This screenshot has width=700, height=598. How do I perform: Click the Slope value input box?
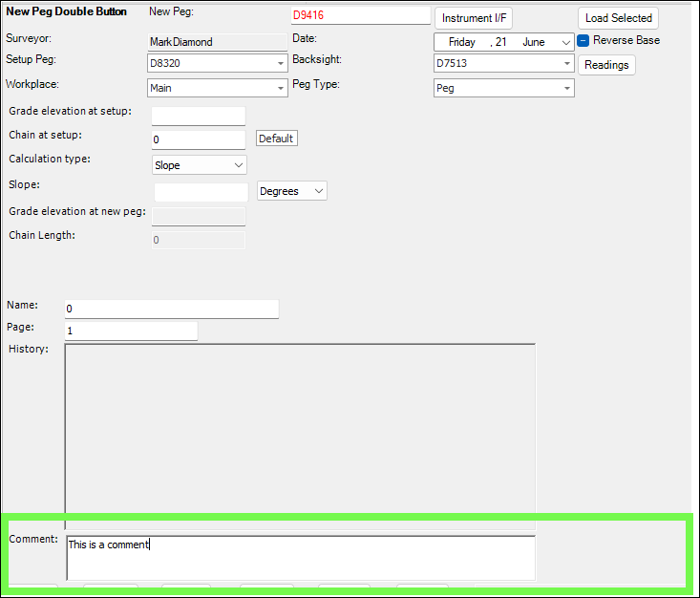point(201,192)
